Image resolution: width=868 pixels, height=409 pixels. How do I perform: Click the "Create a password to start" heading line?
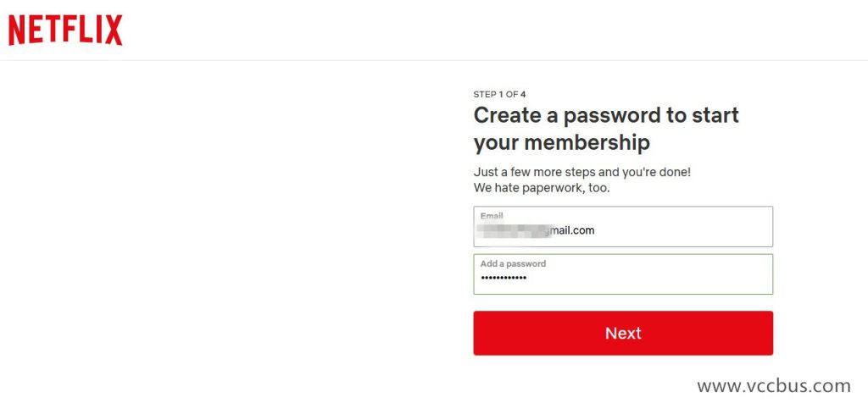coord(605,115)
